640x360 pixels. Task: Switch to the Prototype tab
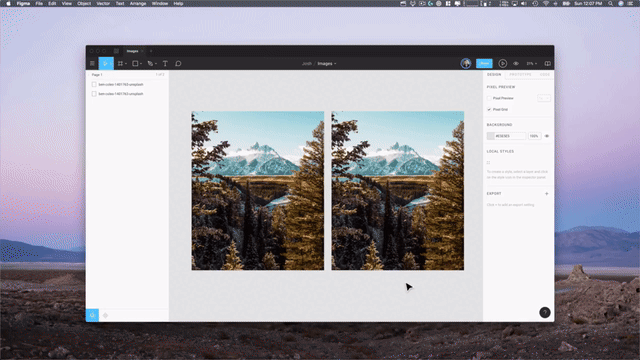coord(520,75)
